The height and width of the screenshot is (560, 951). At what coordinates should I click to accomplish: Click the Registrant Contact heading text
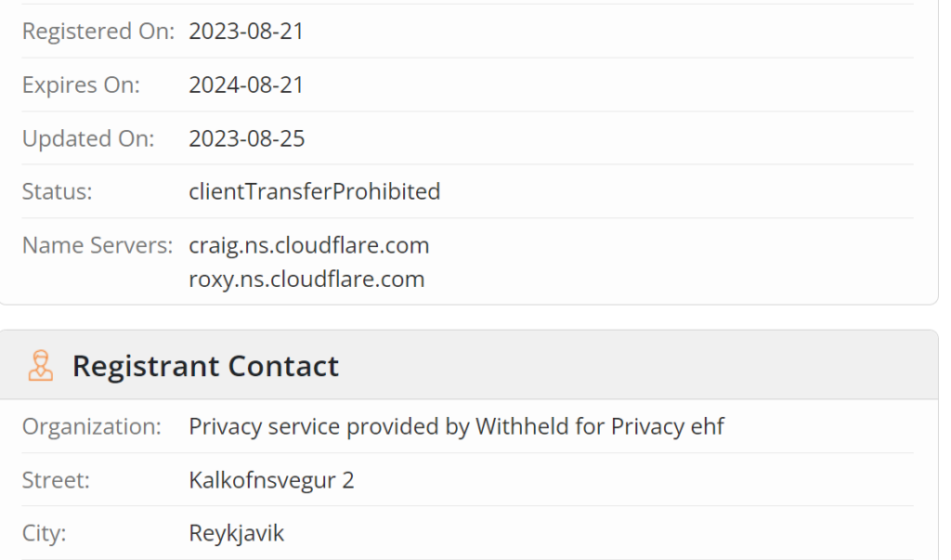point(205,366)
